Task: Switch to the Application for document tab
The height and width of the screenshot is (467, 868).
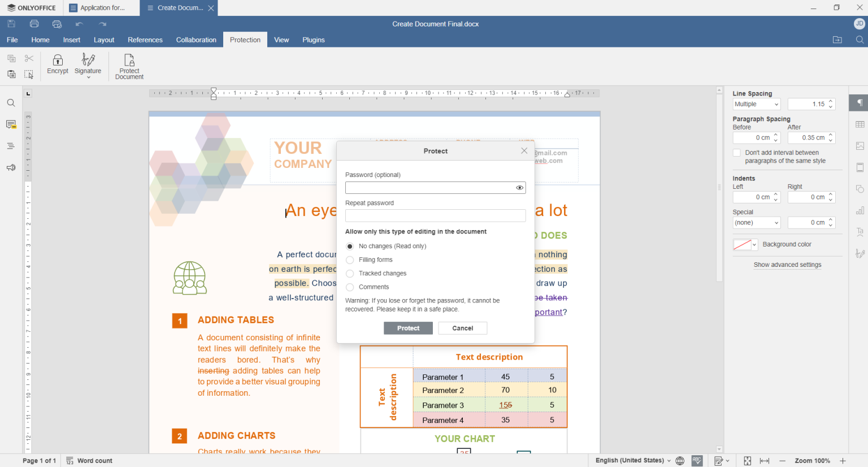Action: pyautogui.click(x=101, y=8)
